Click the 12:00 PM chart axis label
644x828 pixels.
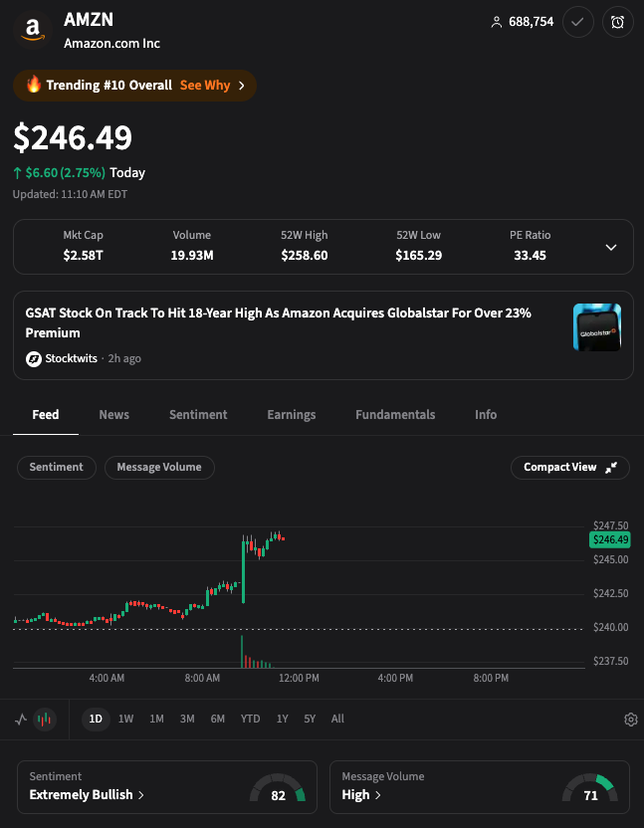(x=299, y=678)
